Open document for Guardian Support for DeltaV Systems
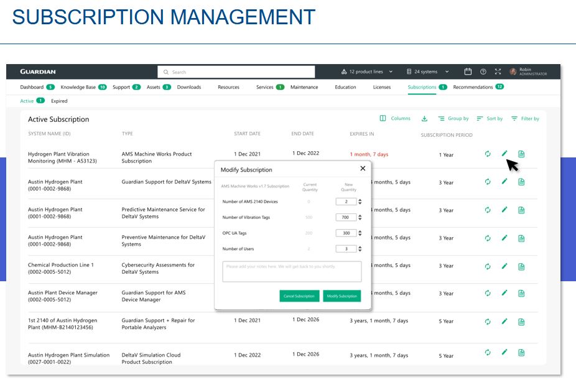Image resolution: width=576 pixels, height=392 pixels. click(x=521, y=182)
